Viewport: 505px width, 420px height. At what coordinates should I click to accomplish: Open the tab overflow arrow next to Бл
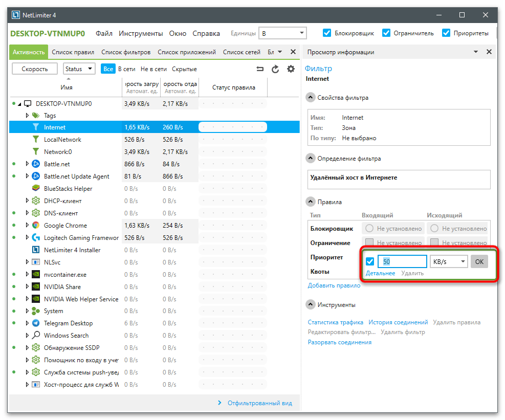[x=279, y=52]
